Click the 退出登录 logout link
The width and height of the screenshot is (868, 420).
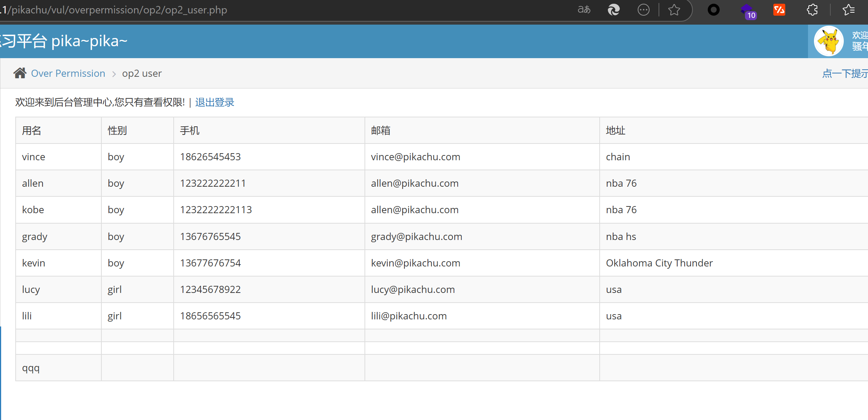point(215,102)
